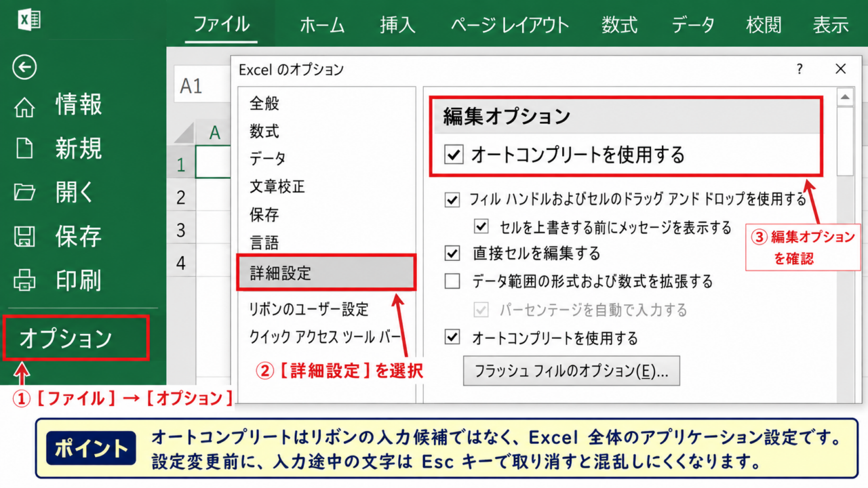
Task: Click the scroll up arrow in options
Action: [845, 98]
